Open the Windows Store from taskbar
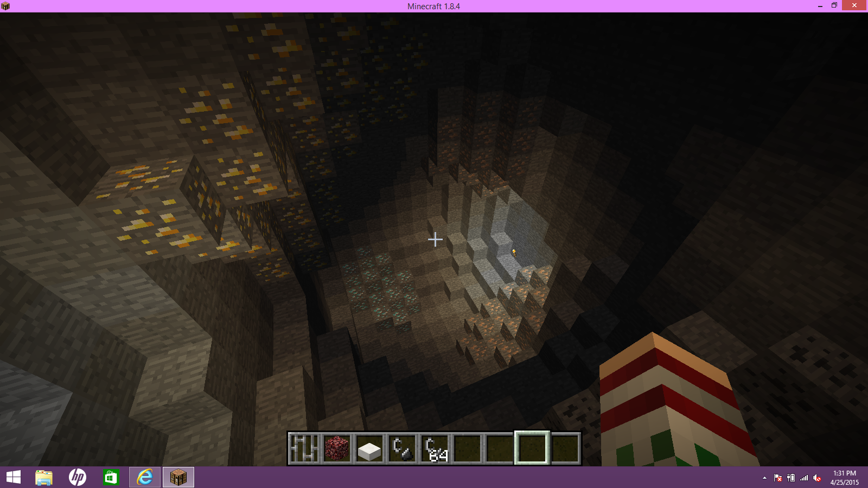Viewport: 868px width, 488px height. [111, 477]
